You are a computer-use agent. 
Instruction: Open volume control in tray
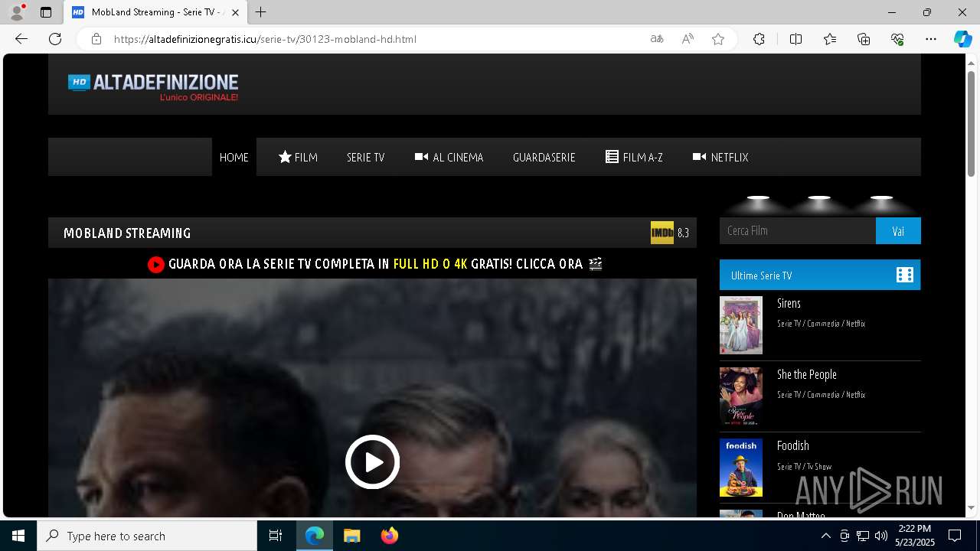881,536
